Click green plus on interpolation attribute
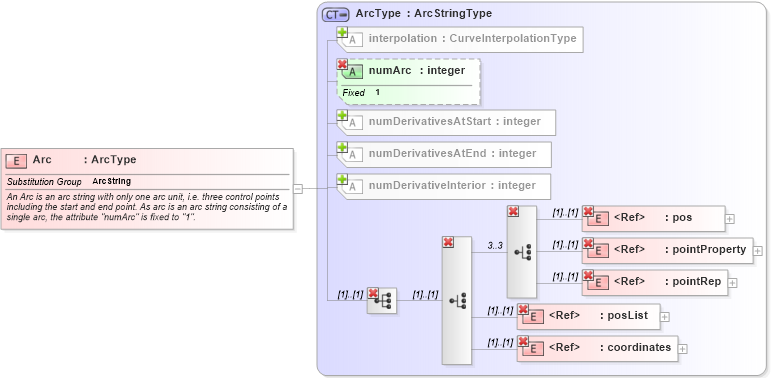 coord(342,32)
